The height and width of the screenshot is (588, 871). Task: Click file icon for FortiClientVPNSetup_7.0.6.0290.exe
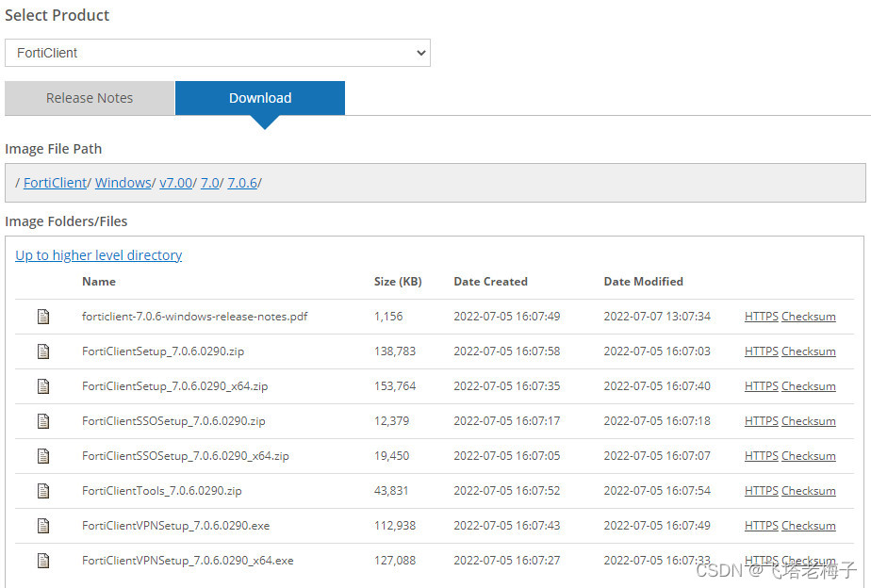pyautogui.click(x=43, y=525)
